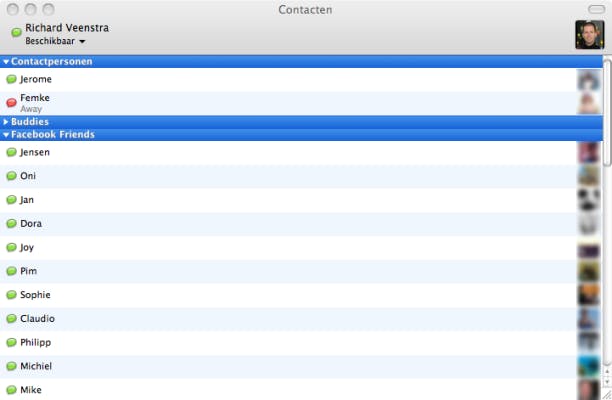Click Jensen's green status icon

point(11,152)
